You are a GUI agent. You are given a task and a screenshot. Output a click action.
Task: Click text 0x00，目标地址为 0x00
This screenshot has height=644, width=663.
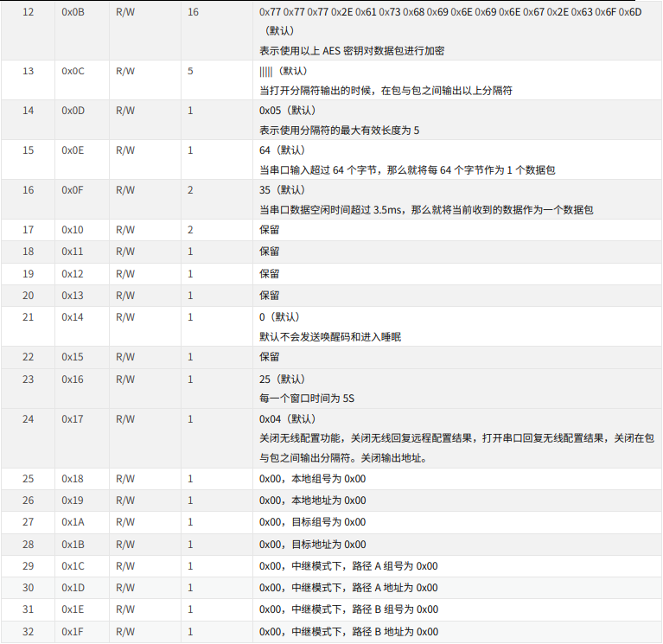(x=312, y=545)
